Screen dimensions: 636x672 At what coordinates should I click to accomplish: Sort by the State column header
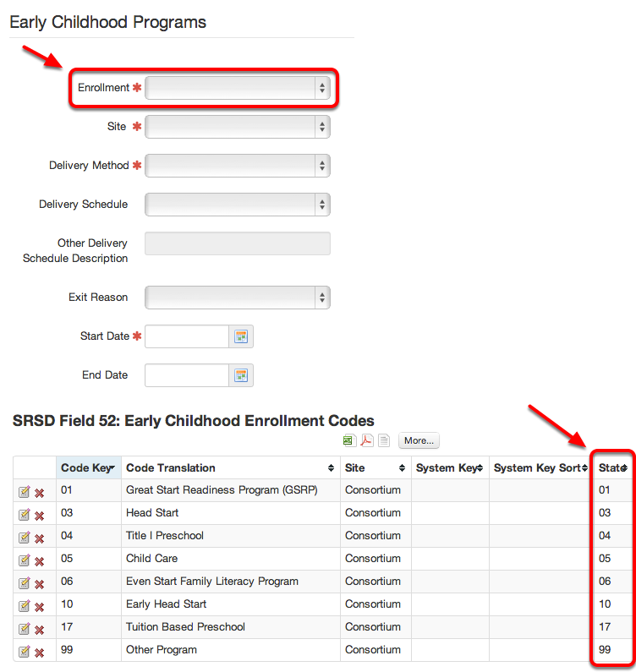[x=613, y=468]
